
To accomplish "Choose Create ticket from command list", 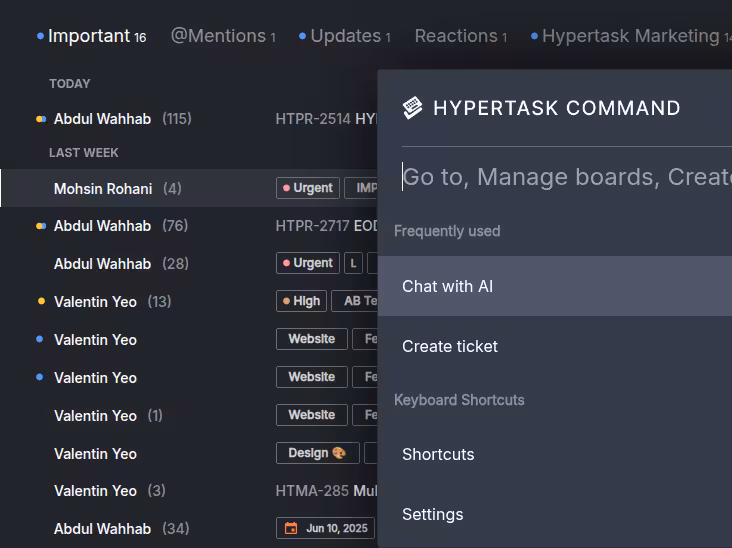I will [450, 346].
